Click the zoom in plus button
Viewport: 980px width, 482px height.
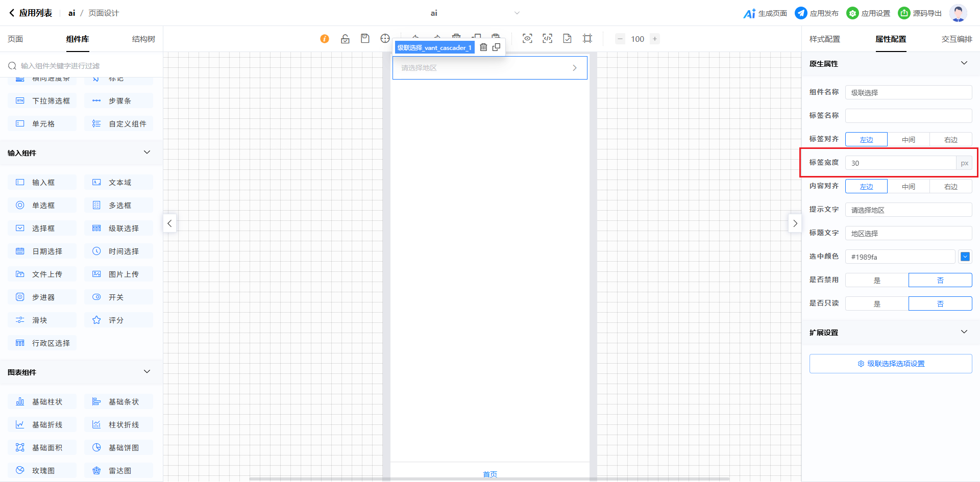click(655, 39)
